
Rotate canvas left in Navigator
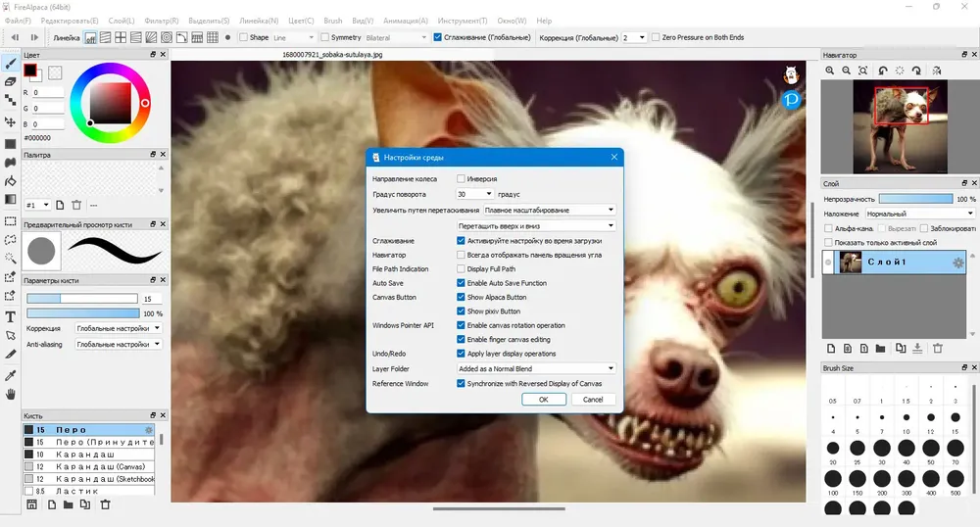tap(883, 71)
